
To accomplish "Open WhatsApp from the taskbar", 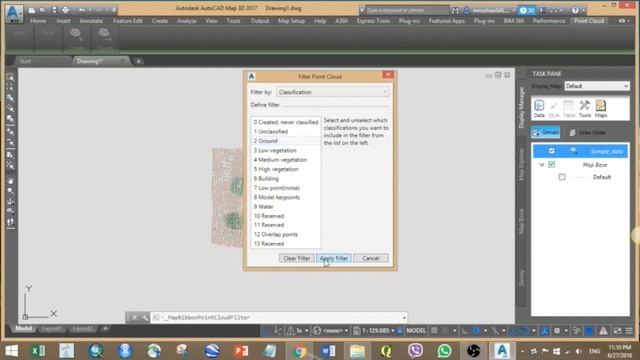I will [444, 351].
